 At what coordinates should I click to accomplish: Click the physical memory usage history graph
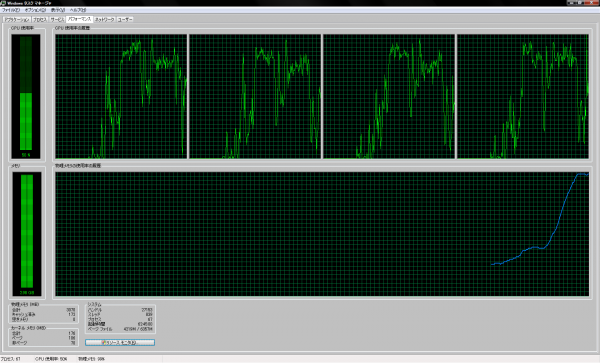click(322, 234)
